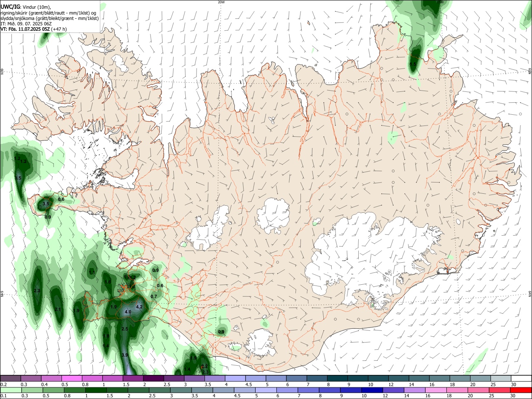Click the pale mint 0.1 swatch on lower scale
Viewport: 532px width, 399px height.
coord(11,390)
